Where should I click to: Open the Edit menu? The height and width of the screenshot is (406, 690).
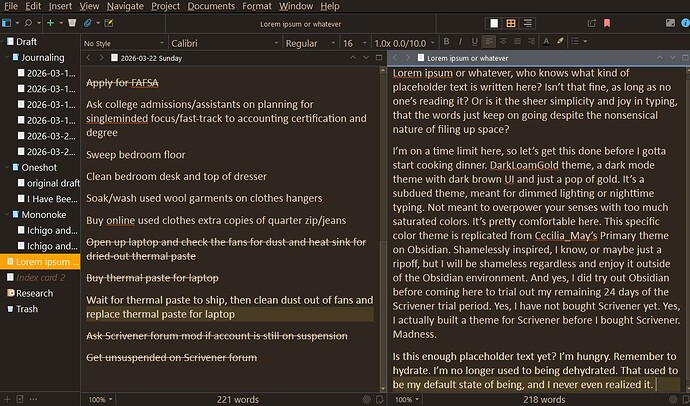pyautogui.click(x=33, y=6)
